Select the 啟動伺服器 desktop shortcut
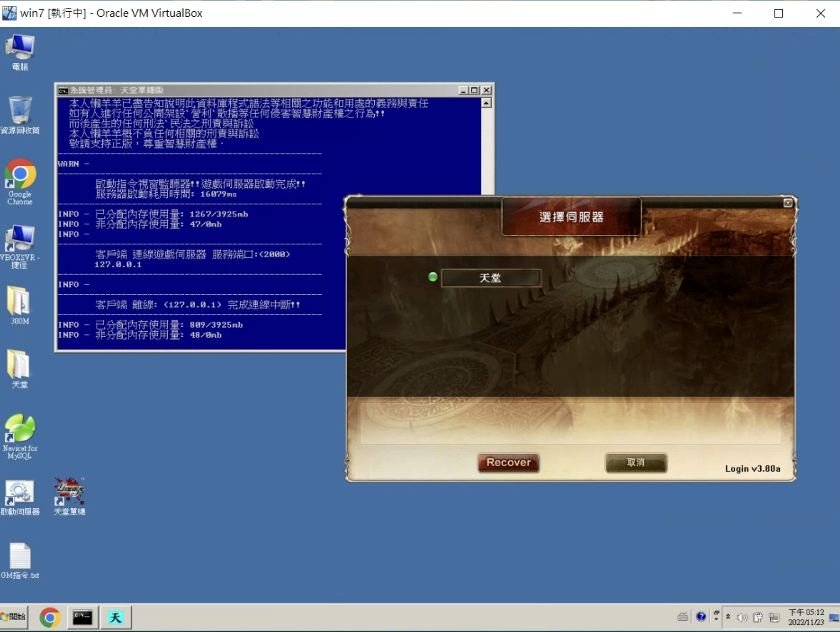 click(20, 498)
